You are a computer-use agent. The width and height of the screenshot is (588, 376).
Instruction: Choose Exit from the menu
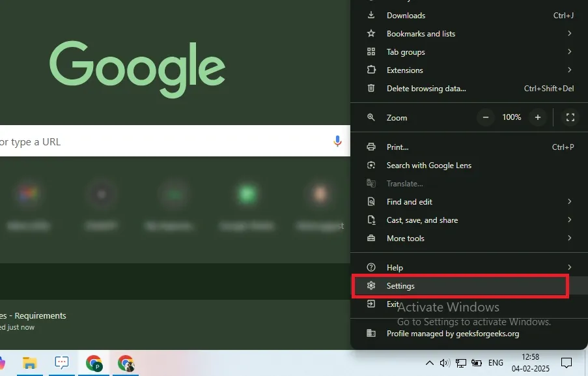click(x=469, y=304)
